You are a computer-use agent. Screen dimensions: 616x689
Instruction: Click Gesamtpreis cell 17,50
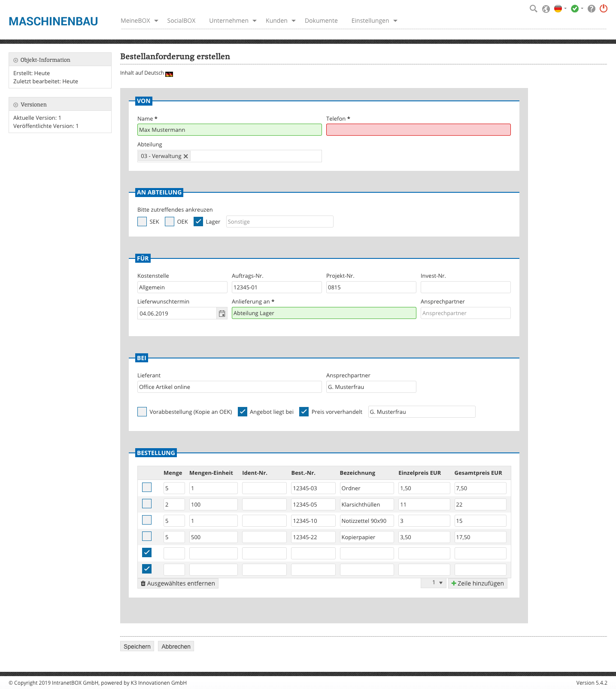click(x=480, y=537)
